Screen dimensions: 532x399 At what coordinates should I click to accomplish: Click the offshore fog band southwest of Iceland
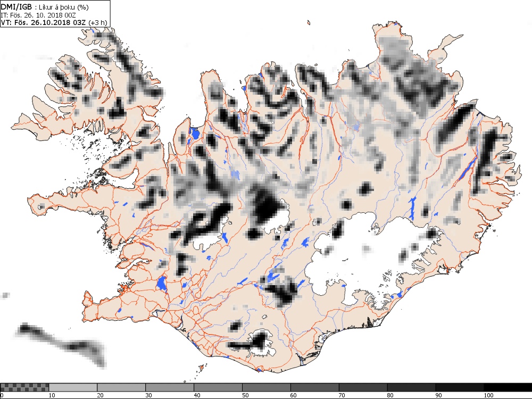click(x=61, y=343)
